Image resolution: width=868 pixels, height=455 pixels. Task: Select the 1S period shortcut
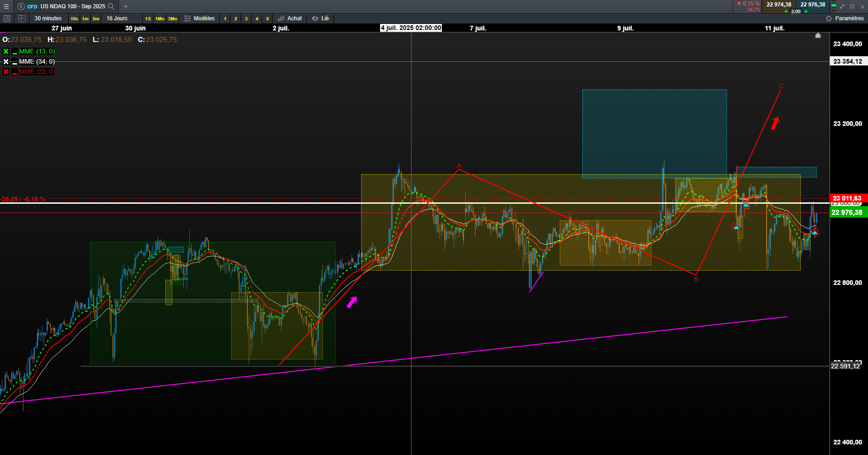148,18
